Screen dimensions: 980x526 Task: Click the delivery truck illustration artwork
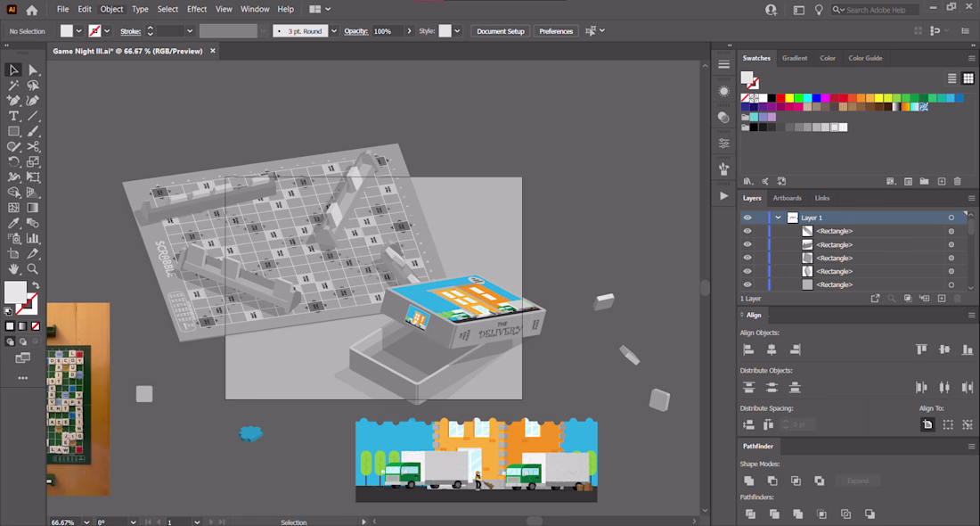click(x=477, y=460)
